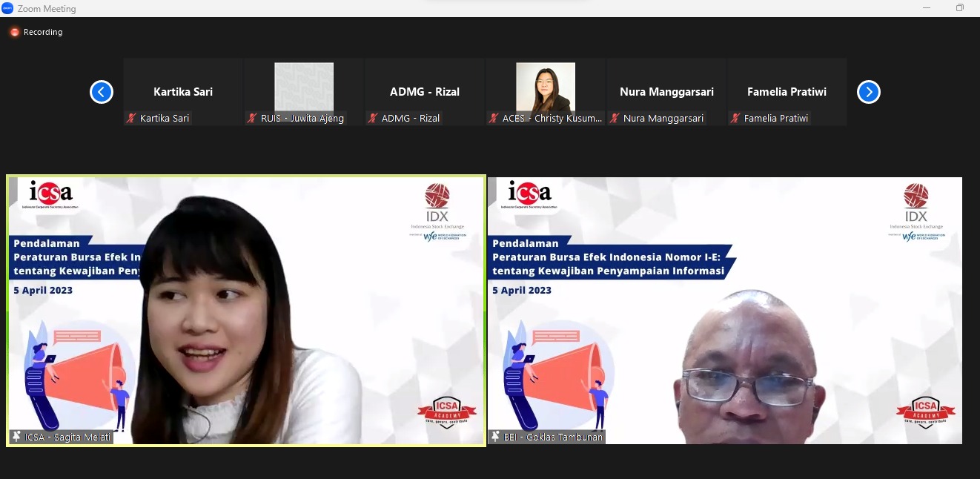Click the ICSA - Sagita Melati name label
This screenshot has height=479, width=980.
point(68,437)
